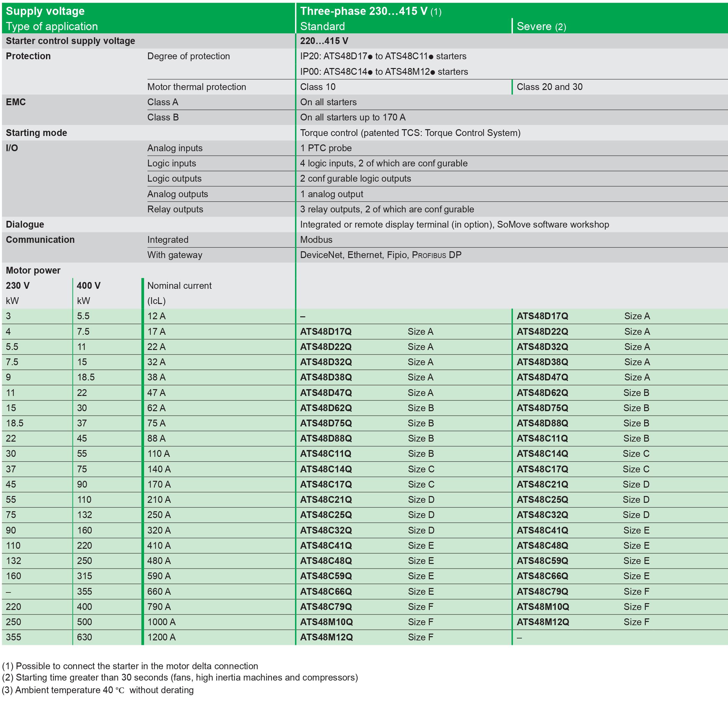
Task: Click 'Class 20 and 30' value
Action: click(549, 87)
